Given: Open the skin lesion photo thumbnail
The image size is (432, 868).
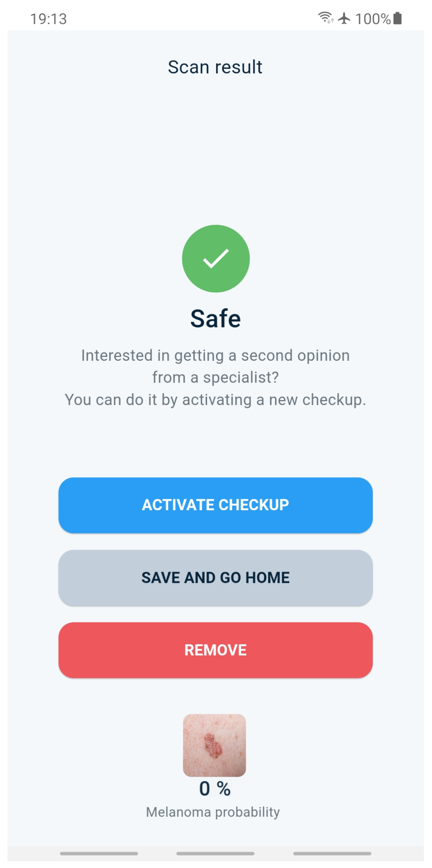Looking at the screenshot, I should (x=215, y=745).
